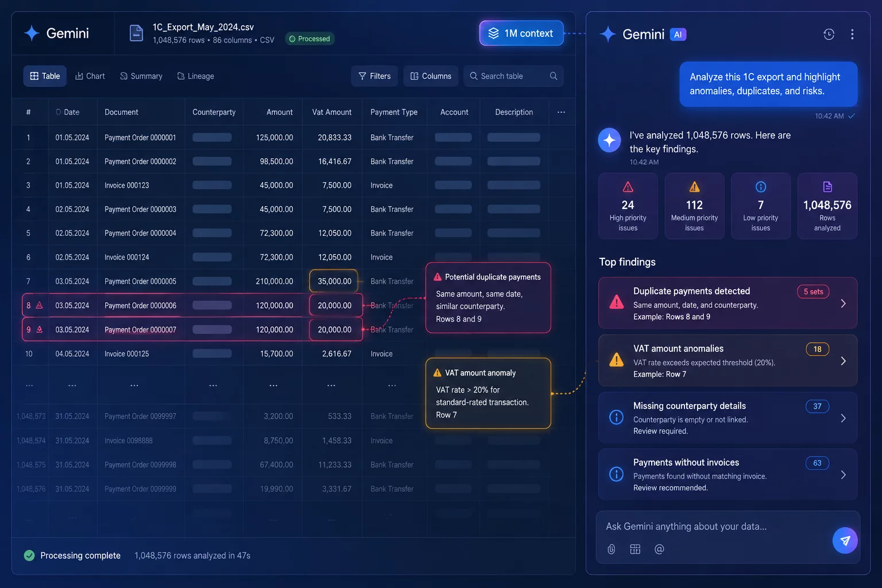Image resolution: width=882 pixels, height=588 pixels.
Task: Click the 18 count badge on VAT anomalies
Action: (x=818, y=349)
